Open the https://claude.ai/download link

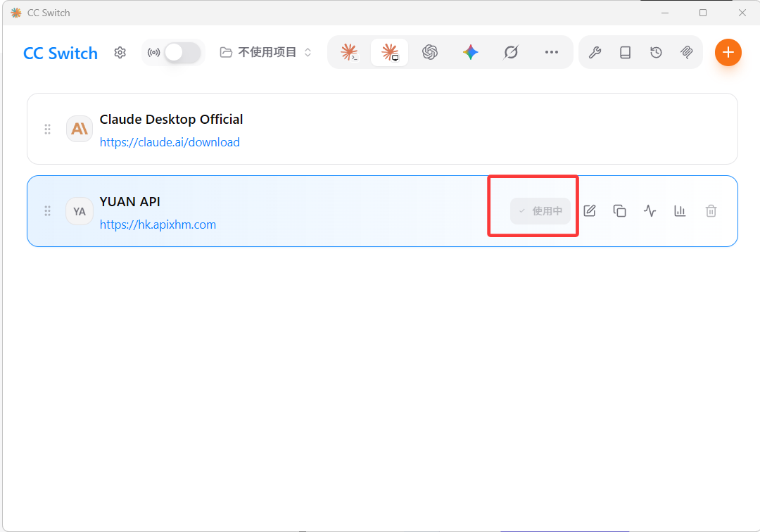click(170, 142)
